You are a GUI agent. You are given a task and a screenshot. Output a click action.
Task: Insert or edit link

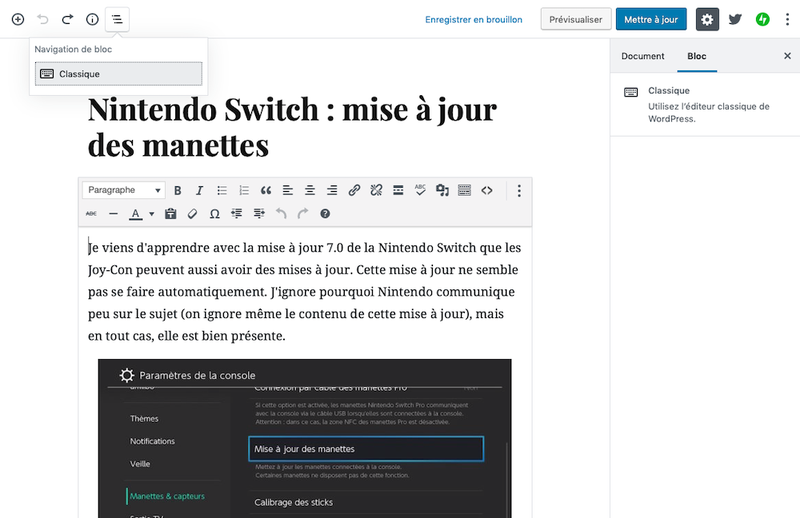coord(354,190)
